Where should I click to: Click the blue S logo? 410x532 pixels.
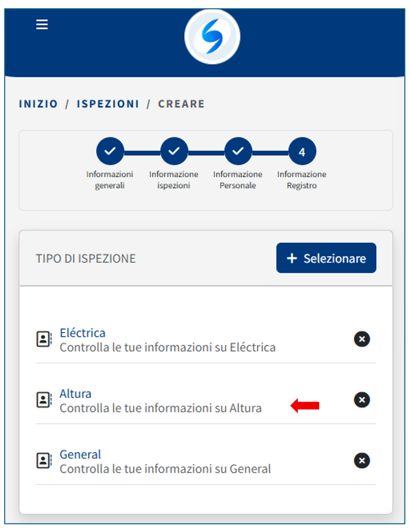[212, 37]
